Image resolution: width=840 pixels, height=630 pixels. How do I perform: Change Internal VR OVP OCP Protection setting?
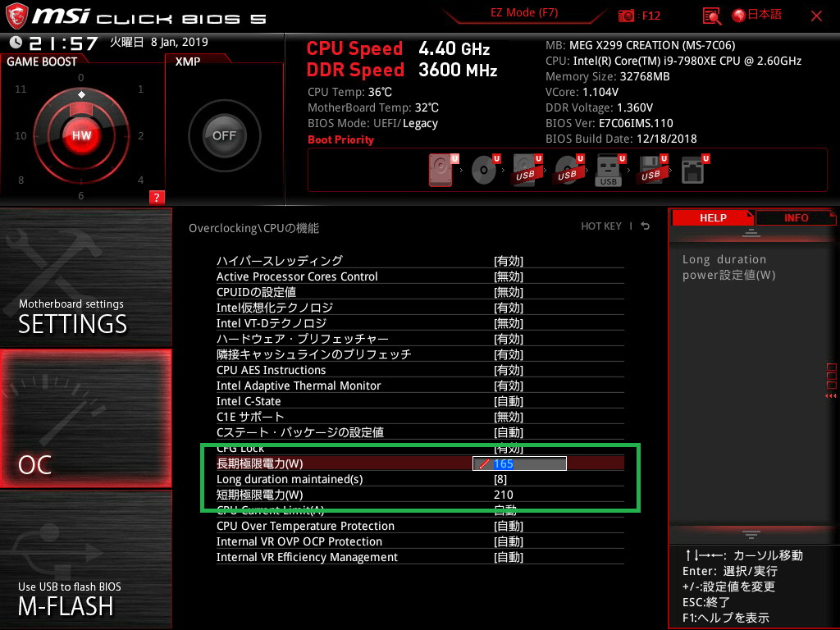point(509,541)
